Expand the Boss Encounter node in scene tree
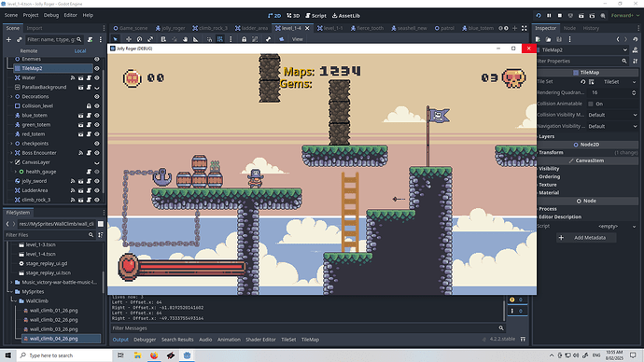644x362 pixels. coord(11,153)
